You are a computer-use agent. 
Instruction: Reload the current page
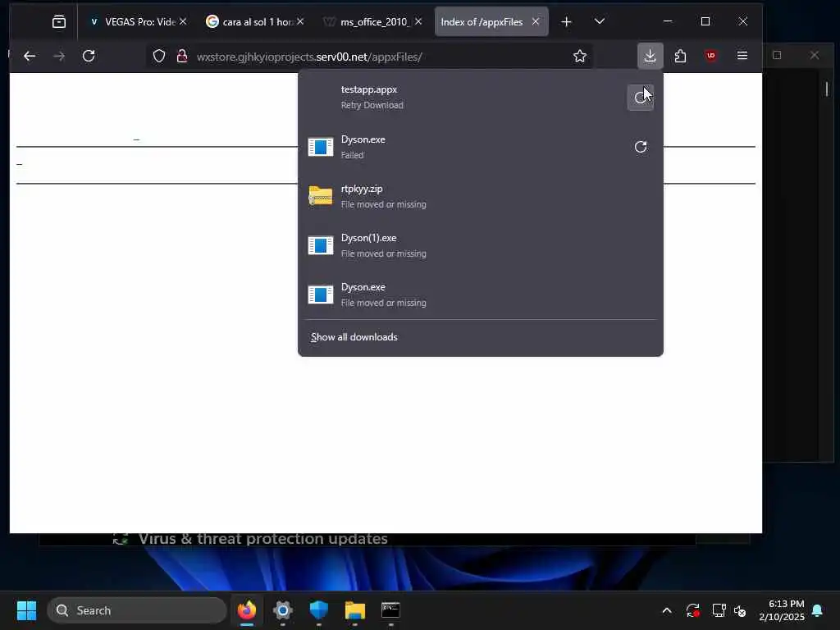click(89, 56)
